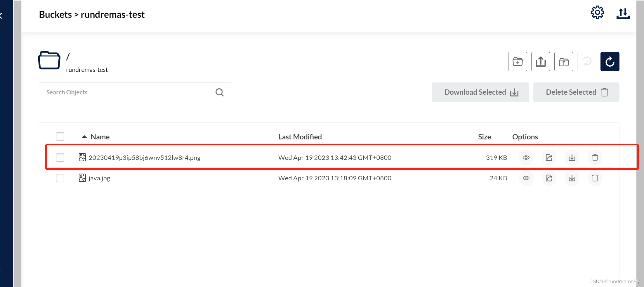The image size is (644, 287).
Task: Share the java.jpg file
Action: tap(549, 178)
